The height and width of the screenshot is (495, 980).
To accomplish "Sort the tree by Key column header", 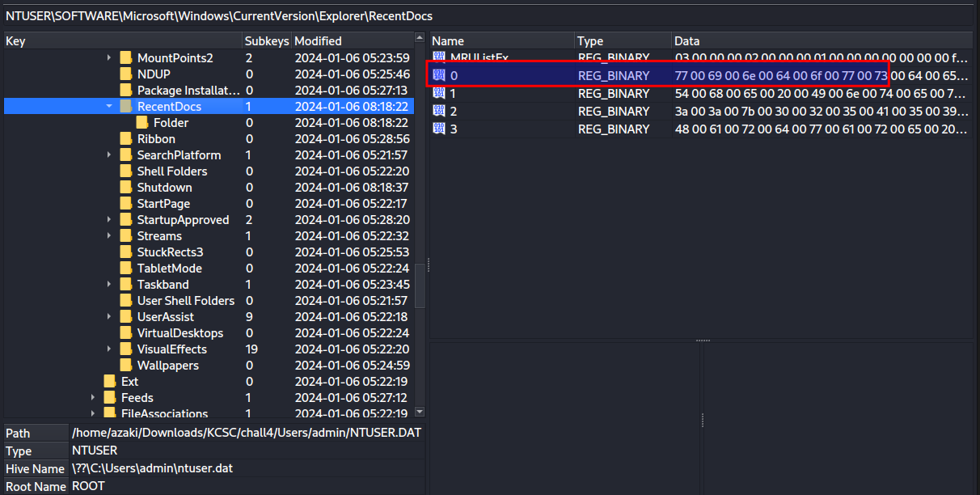I will 123,40.
